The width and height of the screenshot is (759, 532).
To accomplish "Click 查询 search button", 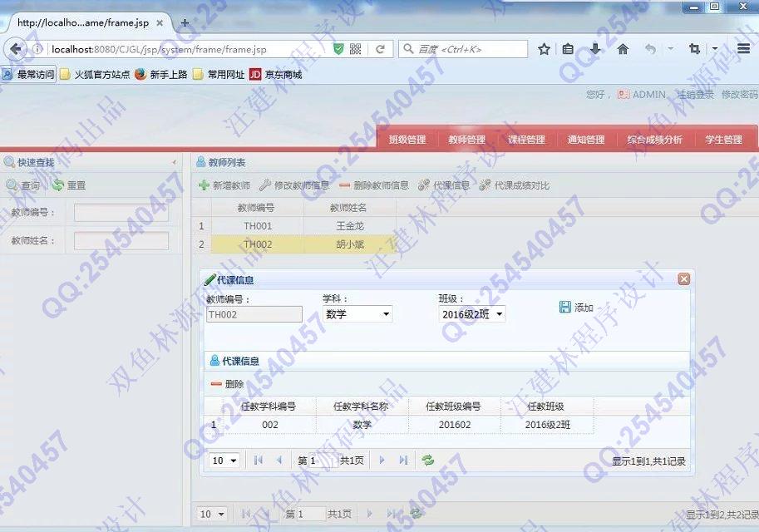I will coord(23,185).
